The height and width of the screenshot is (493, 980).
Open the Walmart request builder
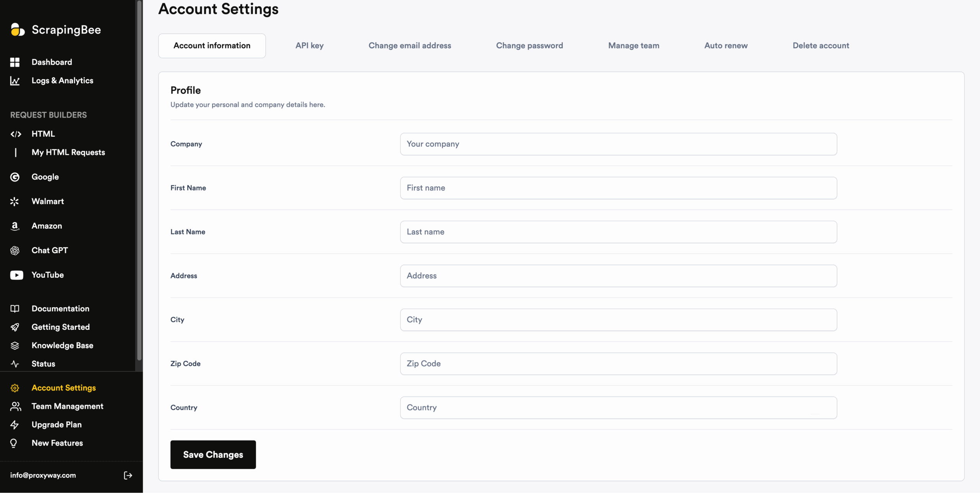click(47, 201)
